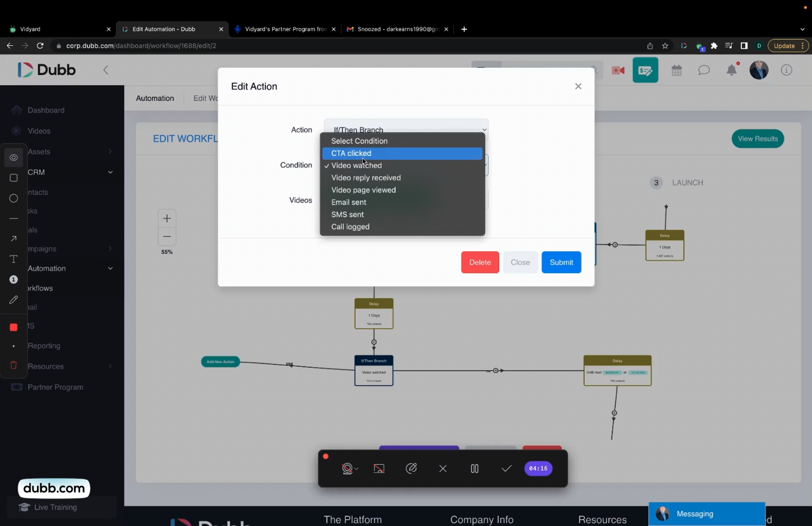812x526 pixels.
Task: Collapse sidebar with back chevron
Action: coord(106,70)
